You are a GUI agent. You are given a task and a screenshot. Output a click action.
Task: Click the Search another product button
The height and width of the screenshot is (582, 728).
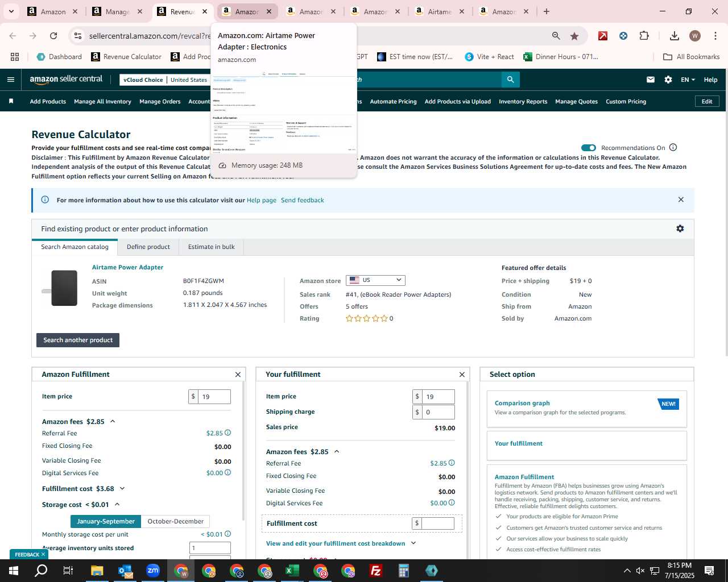[78, 340]
